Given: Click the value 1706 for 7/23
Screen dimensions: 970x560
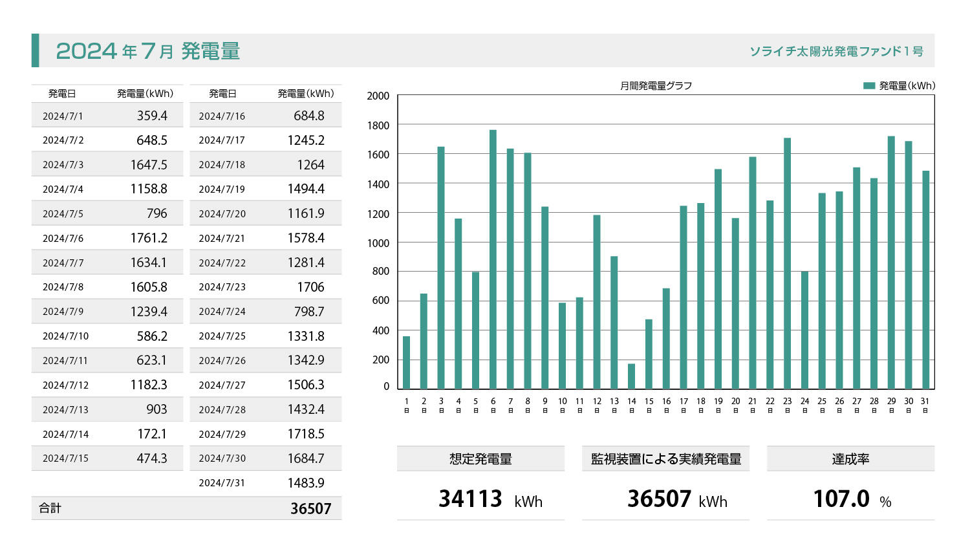Looking at the screenshot, I should pos(310,287).
